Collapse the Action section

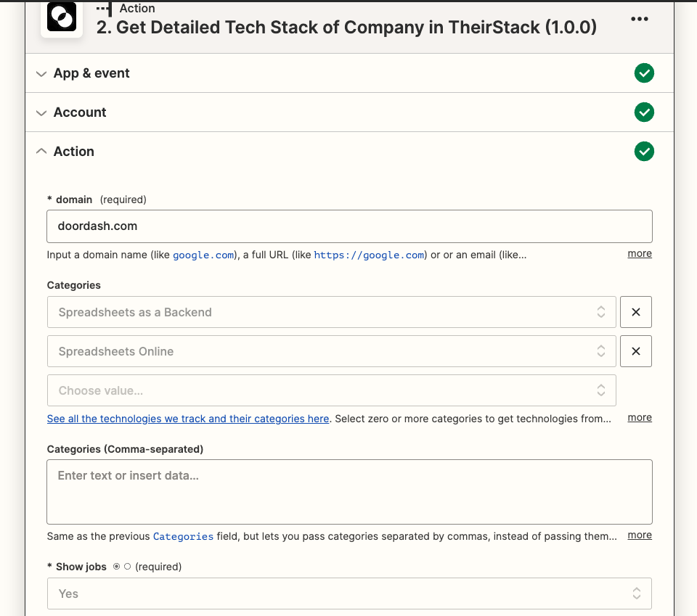[x=73, y=152]
